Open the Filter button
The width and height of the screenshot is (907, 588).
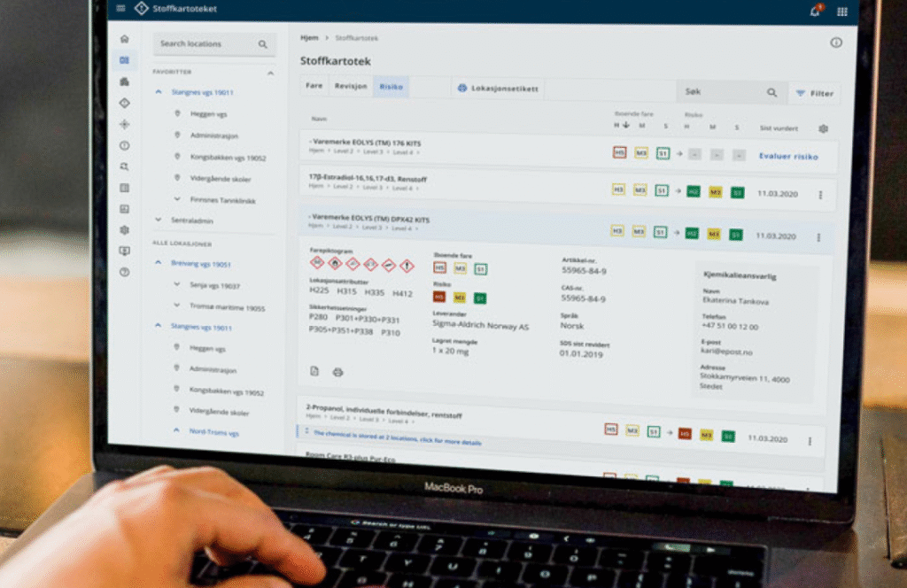(x=815, y=93)
